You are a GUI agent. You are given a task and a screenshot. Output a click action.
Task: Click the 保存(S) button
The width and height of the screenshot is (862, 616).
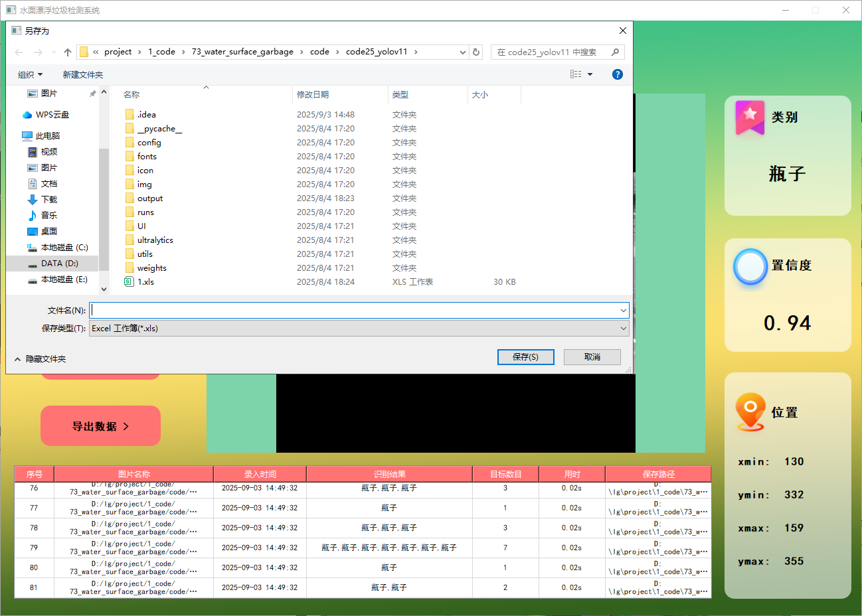coord(525,357)
